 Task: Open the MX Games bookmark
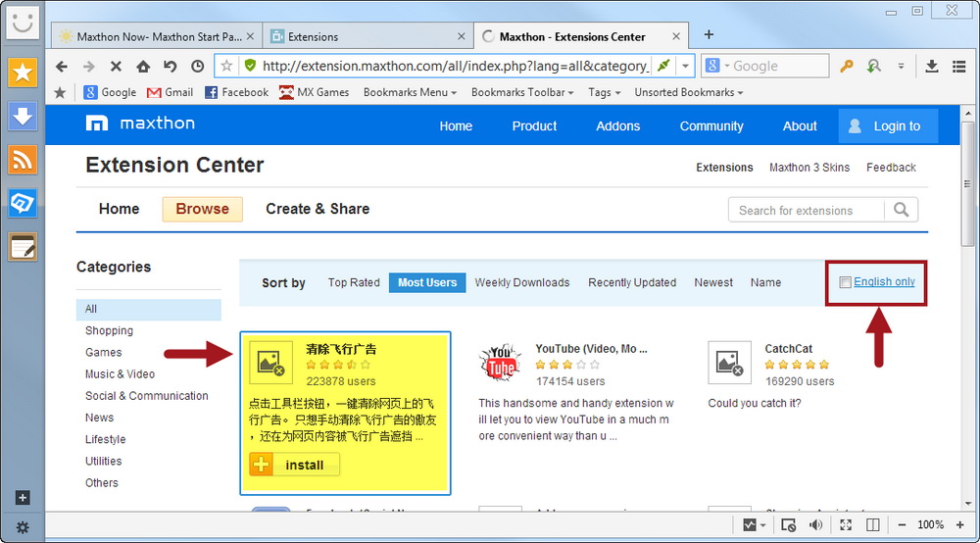pyautogui.click(x=315, y=92)
